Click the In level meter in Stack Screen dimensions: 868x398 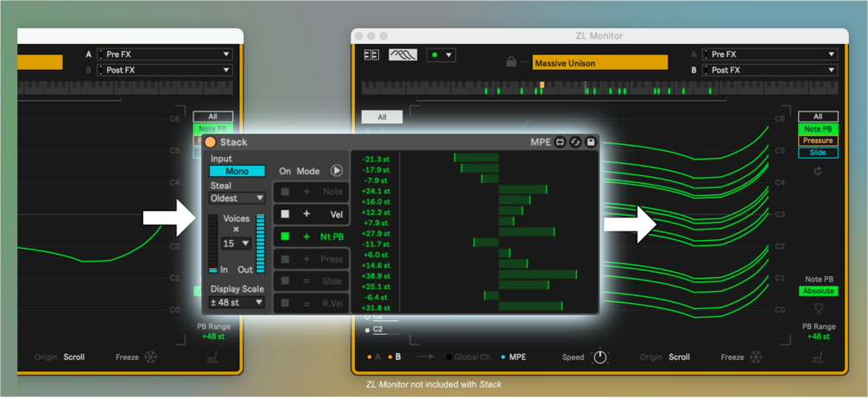click(213, 243)
